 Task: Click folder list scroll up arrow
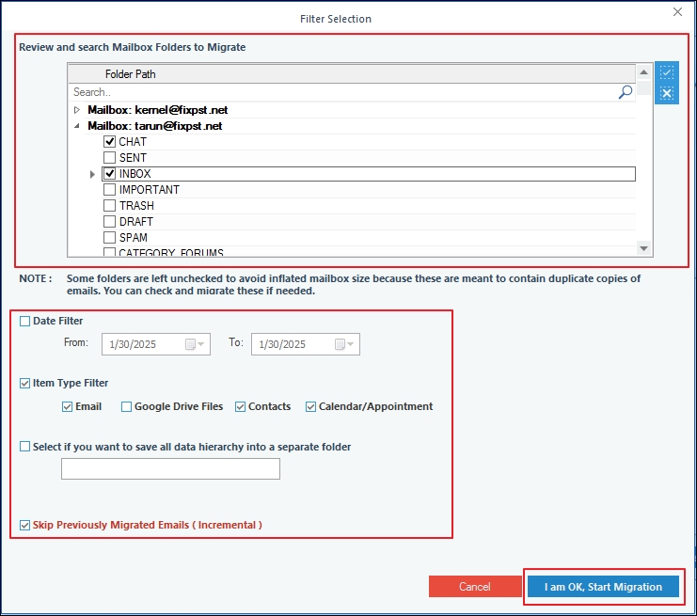pos(643,72)
